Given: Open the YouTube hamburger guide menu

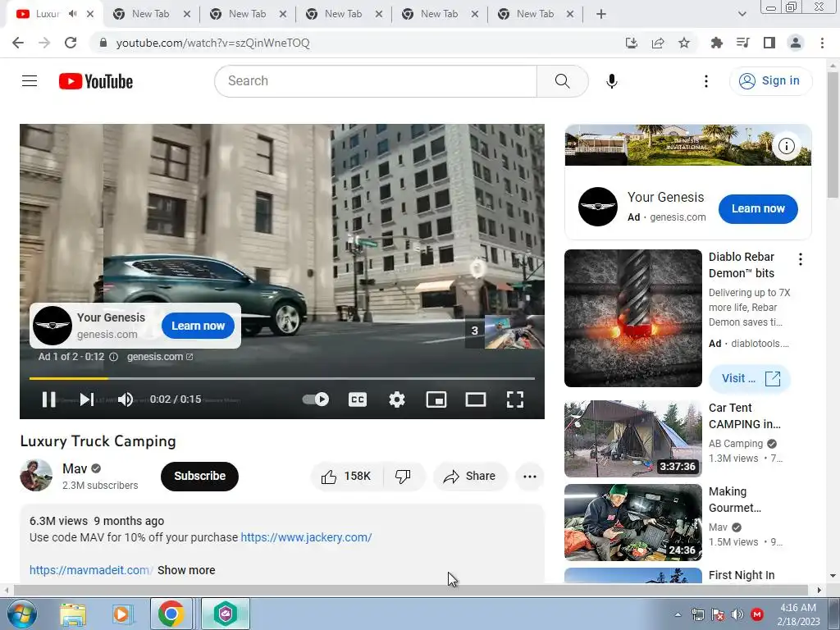Looking at the screenshot, I should [30, 81].
